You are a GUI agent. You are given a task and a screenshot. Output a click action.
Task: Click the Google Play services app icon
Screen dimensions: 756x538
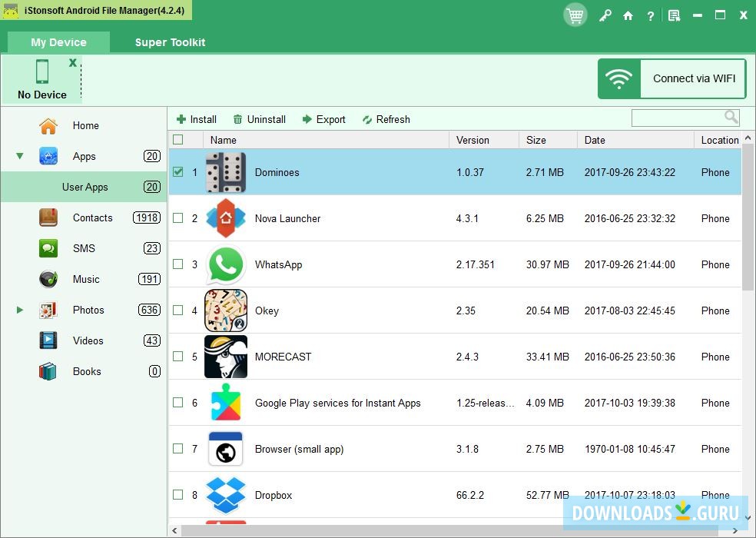(226, 403)
